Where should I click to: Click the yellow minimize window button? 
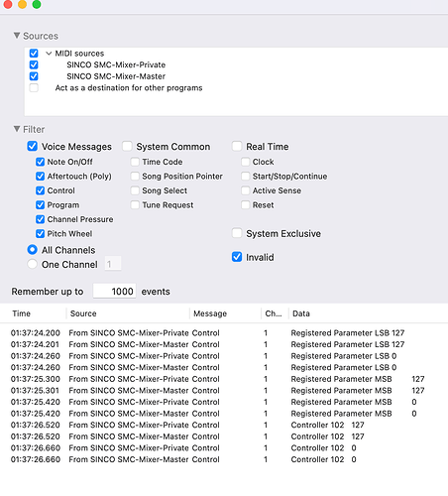22,4
